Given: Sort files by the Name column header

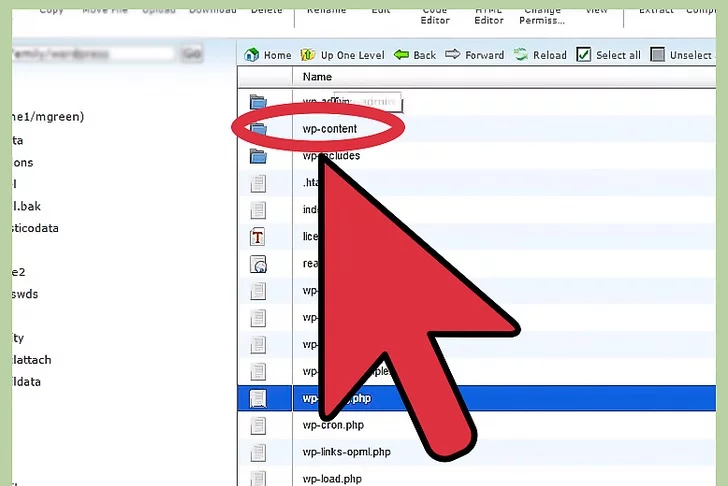Looking at the screenshot, I should pyautogui.click(x=317, y=77).
